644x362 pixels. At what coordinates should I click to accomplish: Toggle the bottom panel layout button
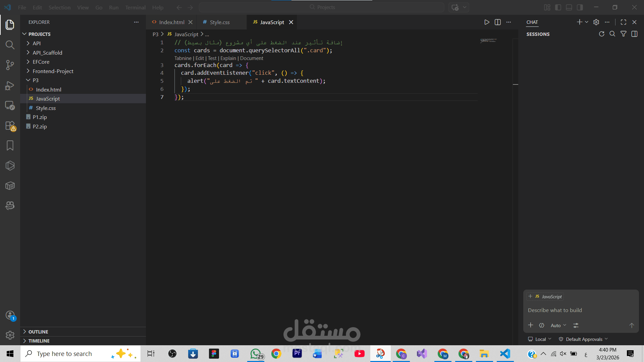(569, 7)
